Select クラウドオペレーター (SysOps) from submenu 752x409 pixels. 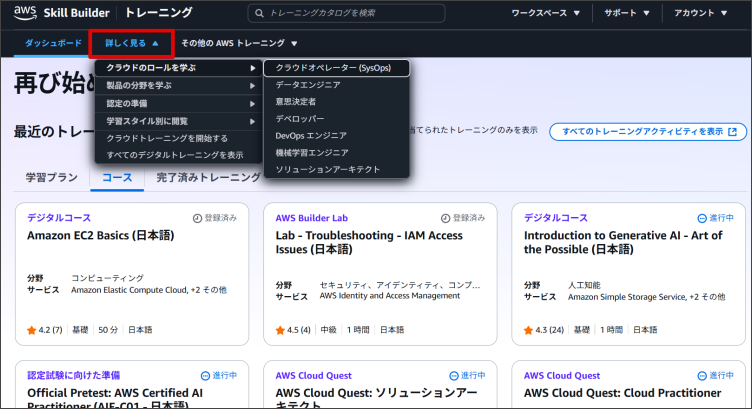click(335, 68)
